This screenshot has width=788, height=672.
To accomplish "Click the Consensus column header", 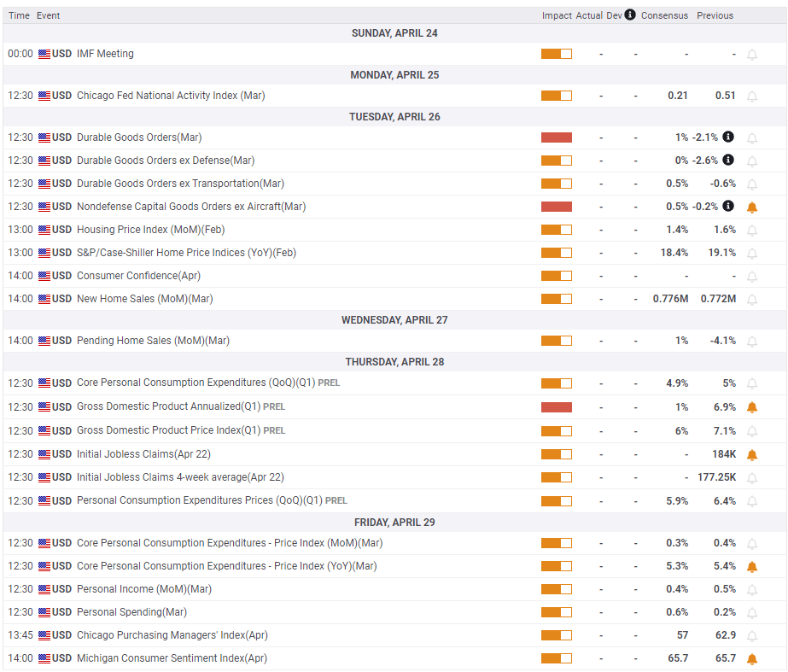I will click(664, 15).
